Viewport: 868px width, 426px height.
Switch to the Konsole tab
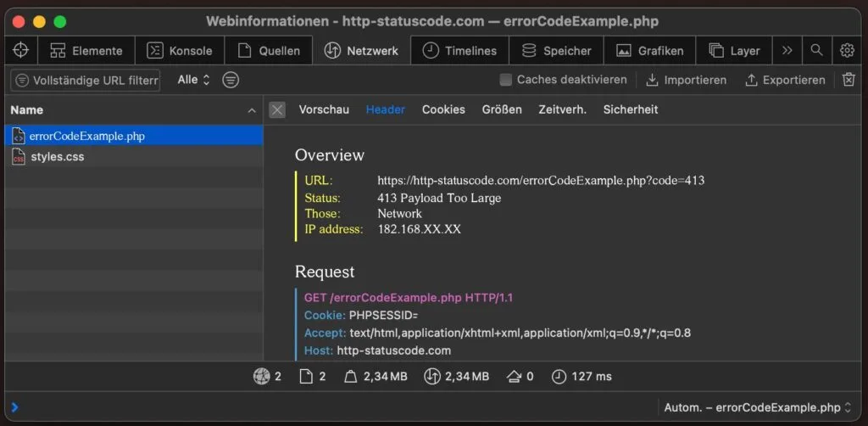[180, 50]
